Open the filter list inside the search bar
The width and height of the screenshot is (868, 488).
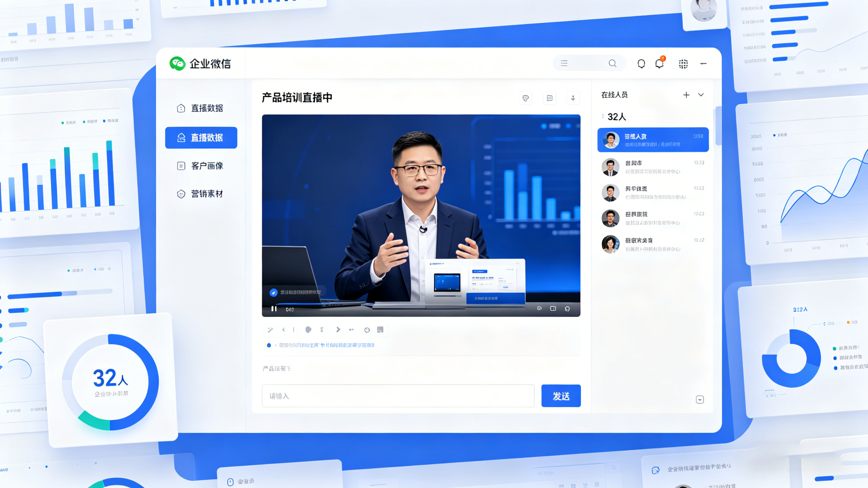(564, 63)
